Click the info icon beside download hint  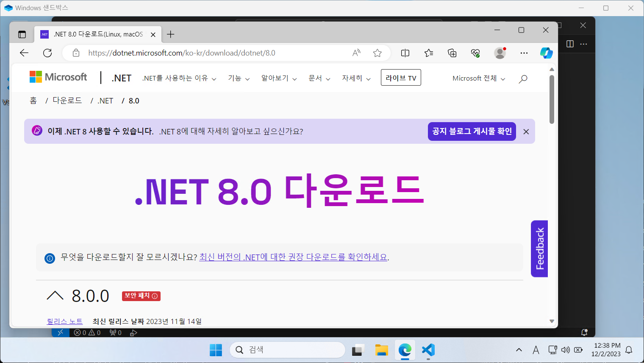point(50,258)
